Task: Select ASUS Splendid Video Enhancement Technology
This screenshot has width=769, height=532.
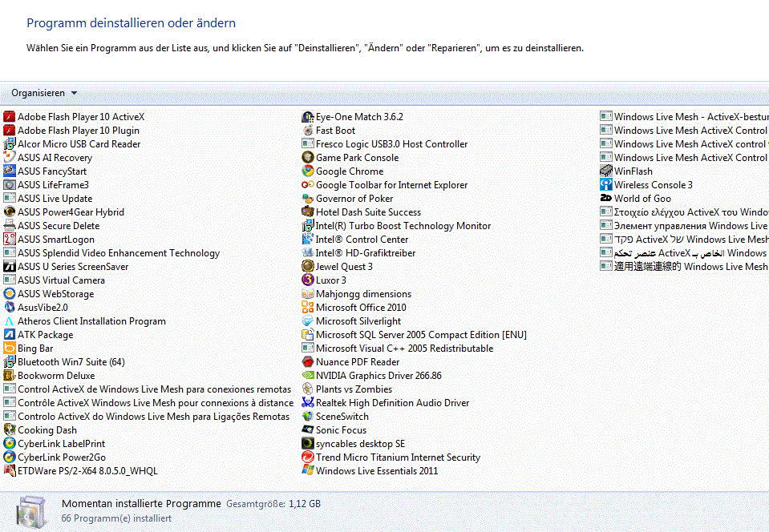Action: [x=111, y=252]
